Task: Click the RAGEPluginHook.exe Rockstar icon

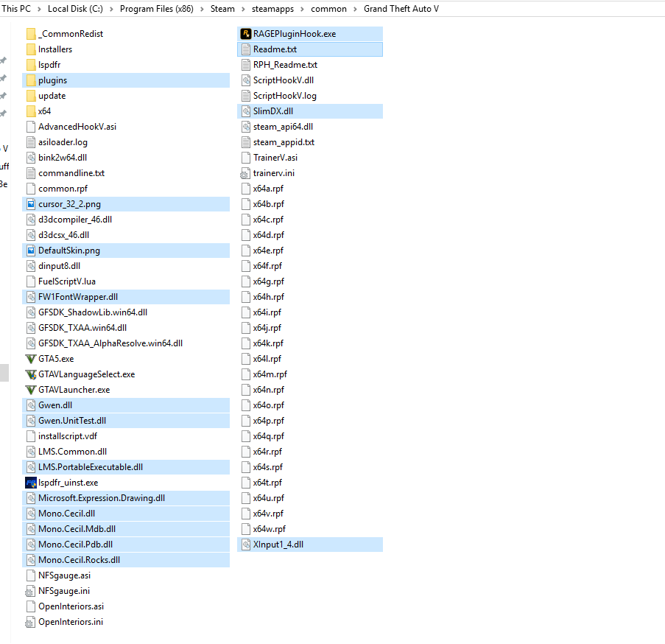Action: (x=245, y=34)
